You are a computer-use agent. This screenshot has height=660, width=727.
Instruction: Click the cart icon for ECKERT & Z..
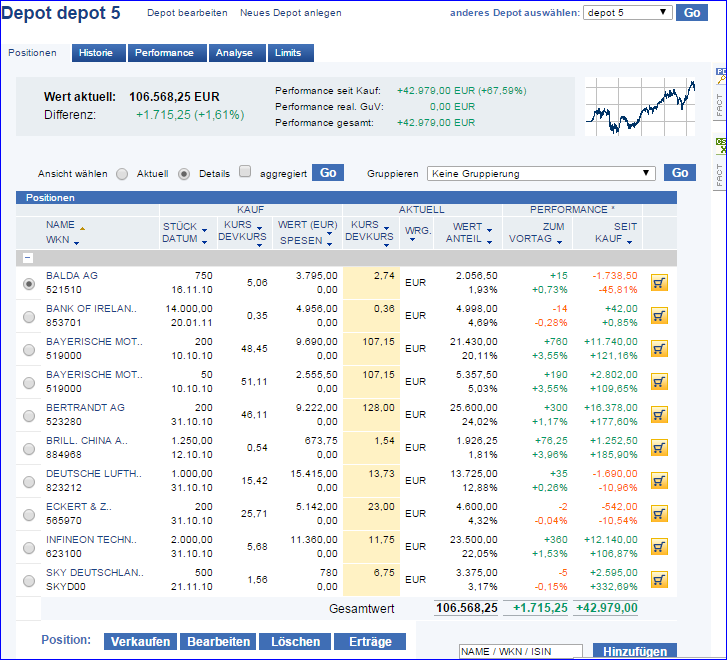[659, 513]
